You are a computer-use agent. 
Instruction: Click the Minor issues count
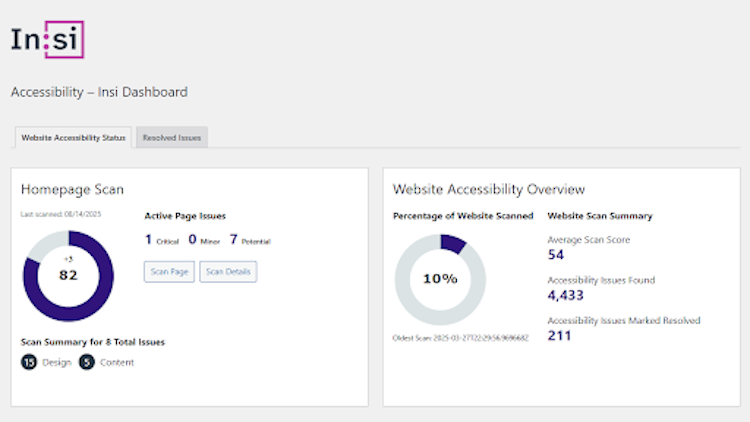(x=192, y=240)
